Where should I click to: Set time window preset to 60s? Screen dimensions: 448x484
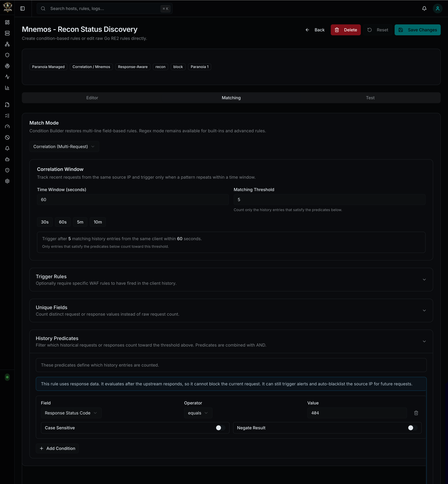point(63,222)
